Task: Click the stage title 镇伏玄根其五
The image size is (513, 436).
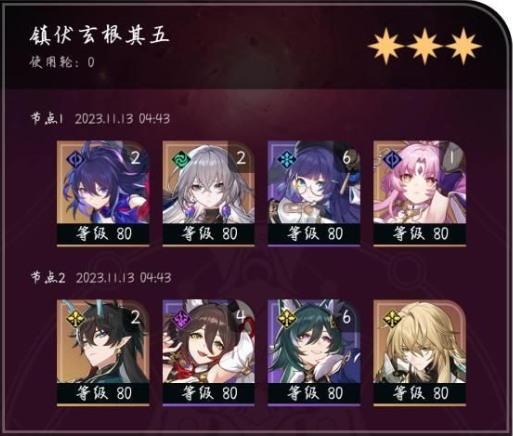Action: click(99, 36)
